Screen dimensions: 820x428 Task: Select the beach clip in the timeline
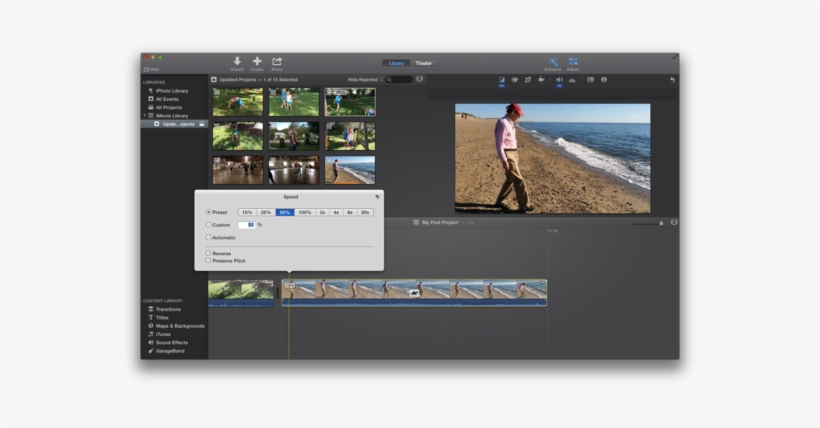pos(414,293)
